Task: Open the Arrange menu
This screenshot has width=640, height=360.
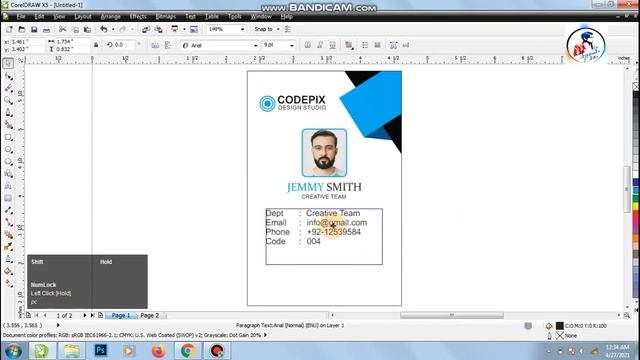Action: click(110, 16)
